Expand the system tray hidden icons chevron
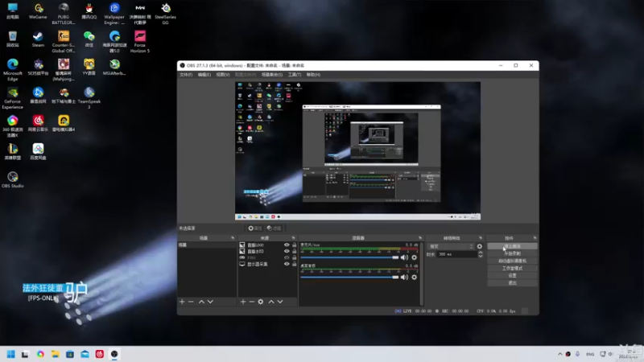Screen dimensions: 644x362 coord(559,354)
